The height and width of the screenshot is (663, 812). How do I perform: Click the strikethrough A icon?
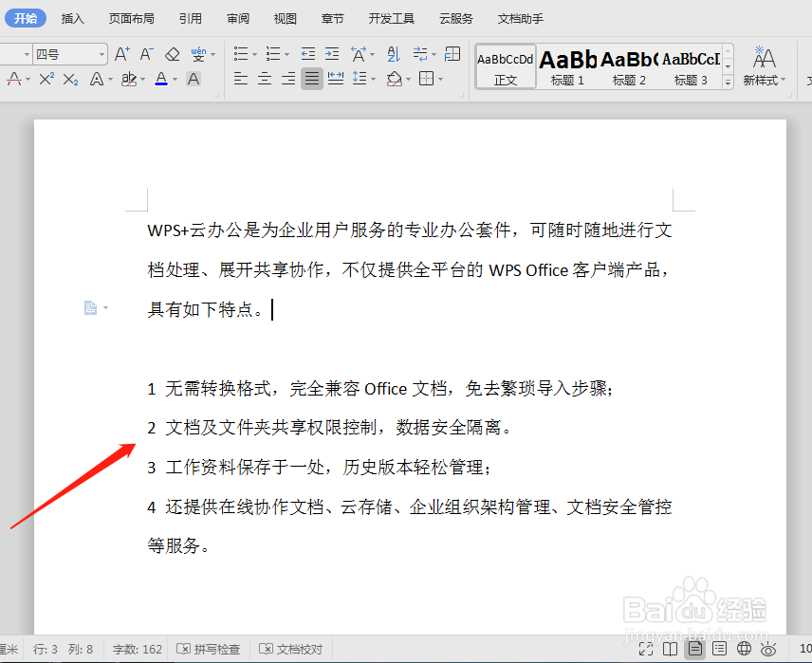coord(14,80)
